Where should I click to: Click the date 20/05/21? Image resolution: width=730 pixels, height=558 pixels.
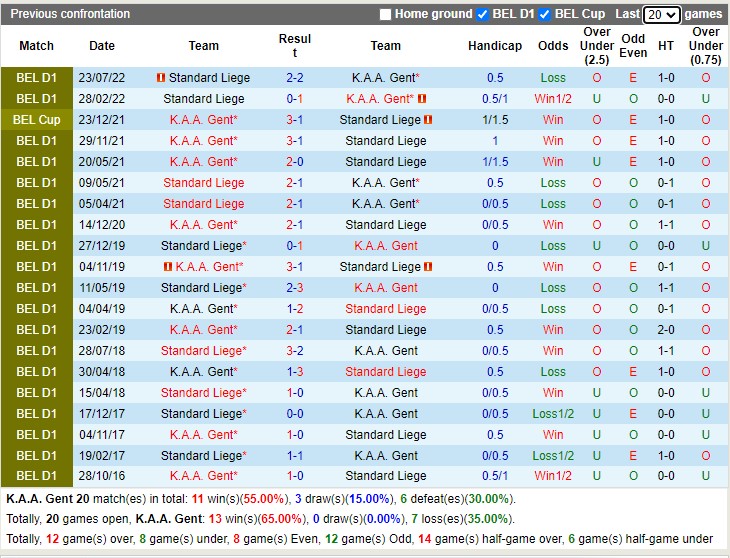(101, 161)
